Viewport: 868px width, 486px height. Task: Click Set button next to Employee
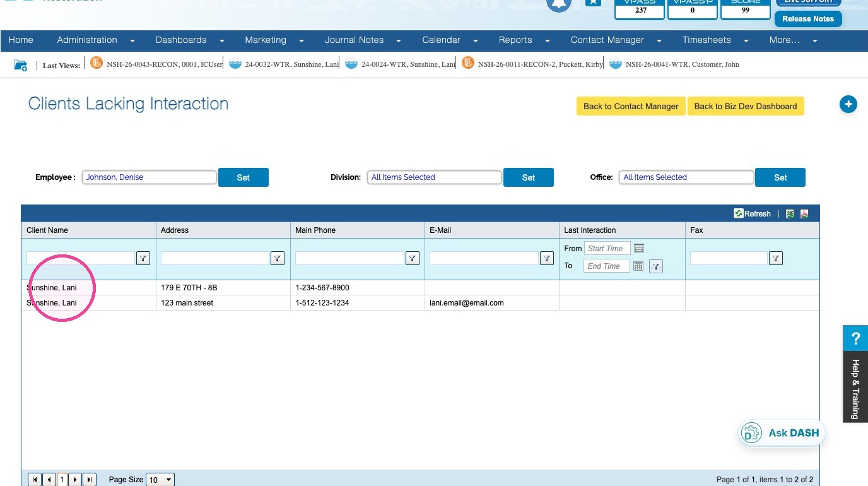(243, 177)
